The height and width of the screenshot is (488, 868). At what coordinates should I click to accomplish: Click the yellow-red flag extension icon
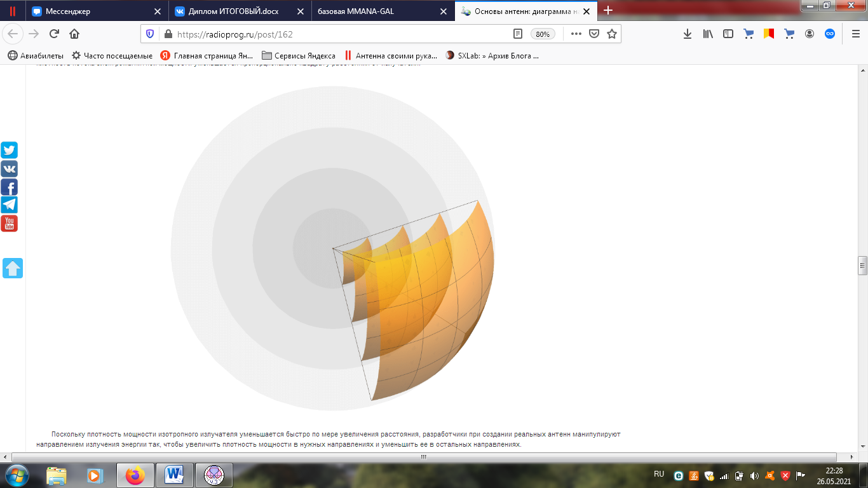(x=769, y=34)
